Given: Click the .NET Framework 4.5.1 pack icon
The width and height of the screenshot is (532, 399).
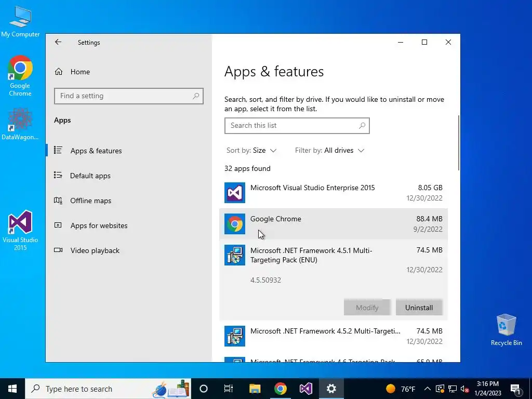Looking at the screenshot, I should pos(234,255).
